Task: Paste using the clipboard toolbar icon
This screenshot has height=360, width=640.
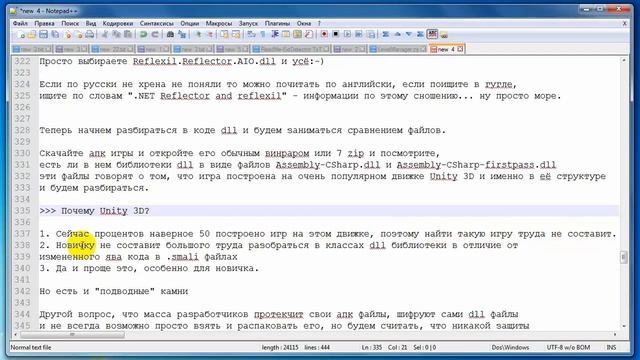Action: 128,35
